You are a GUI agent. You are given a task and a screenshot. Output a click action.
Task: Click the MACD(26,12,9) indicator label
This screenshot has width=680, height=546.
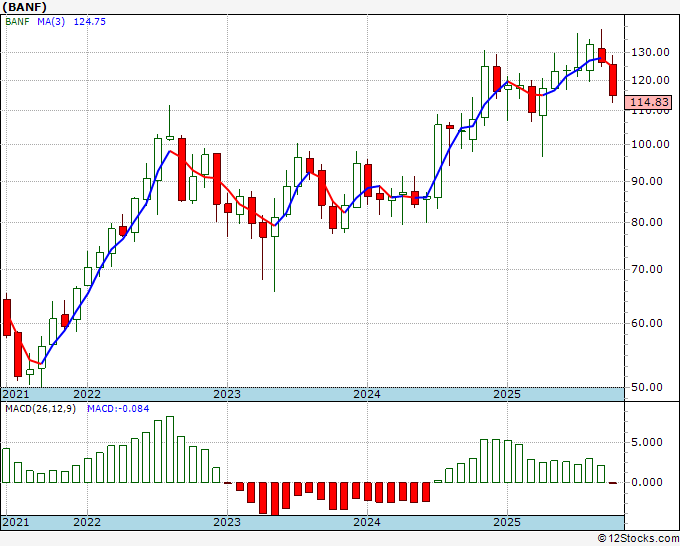(x=41, y=409)
